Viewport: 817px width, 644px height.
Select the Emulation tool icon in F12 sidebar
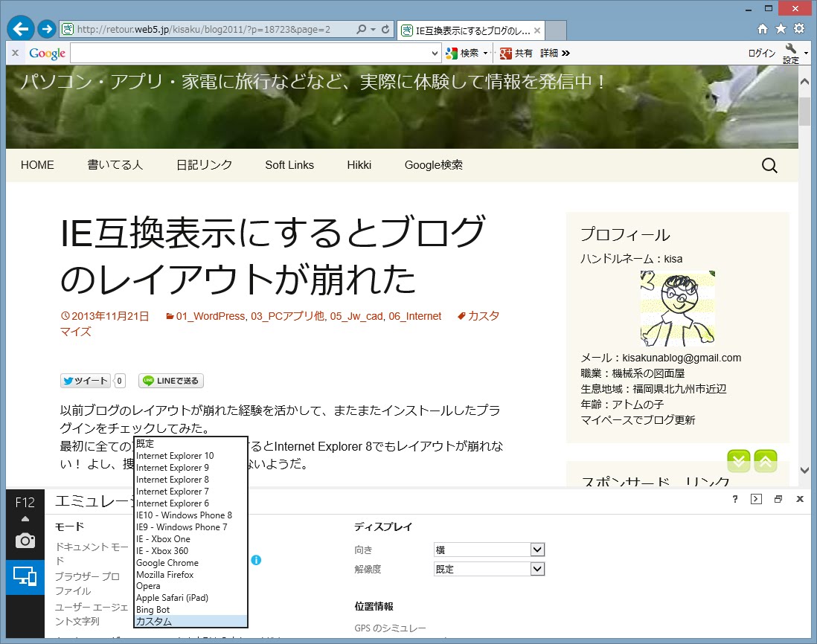pyautogui.click(x=25, y=576)
